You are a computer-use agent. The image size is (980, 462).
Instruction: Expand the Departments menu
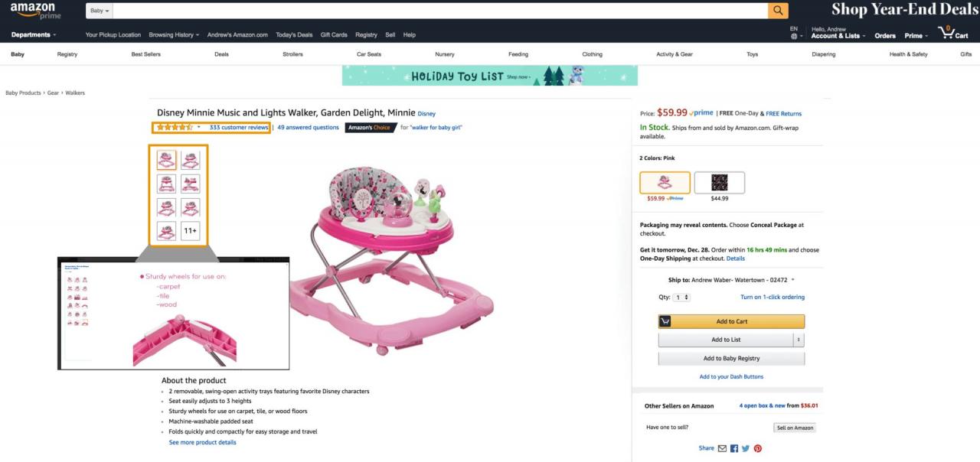click(x=34, y=35)
